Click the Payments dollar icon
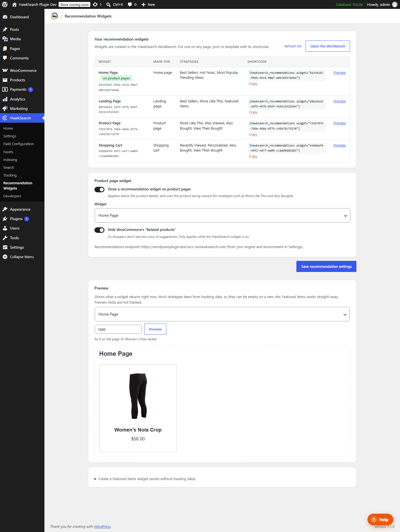 pos(5,89)
